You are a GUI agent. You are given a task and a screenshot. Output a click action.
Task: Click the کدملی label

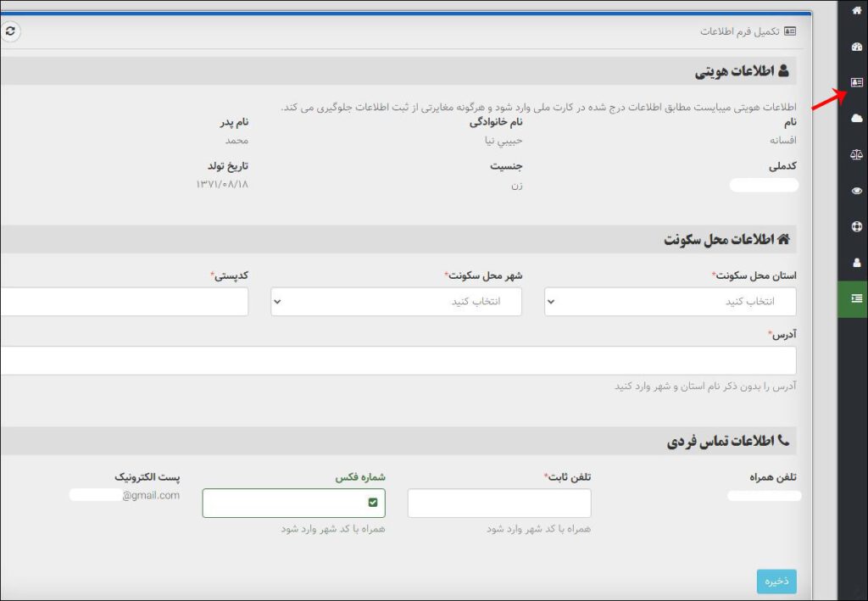[x=782, y=166]
